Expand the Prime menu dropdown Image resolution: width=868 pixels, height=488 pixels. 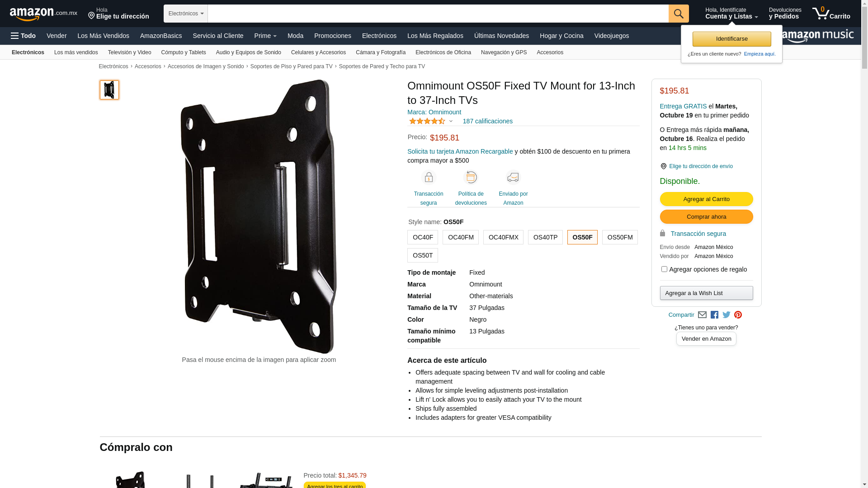point(265,36)
